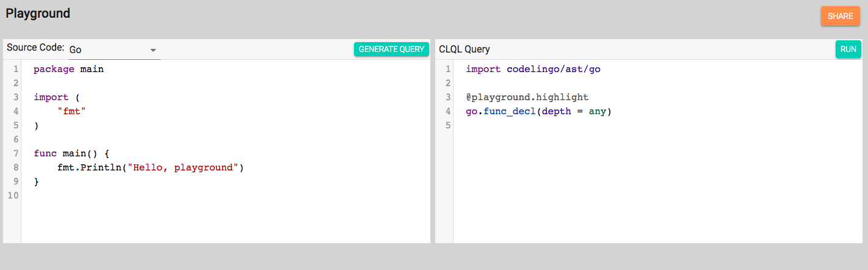Screen dimensions: 868x270
Task: Click the 'Source Code:' label
Action: click(x=35, y=48)
